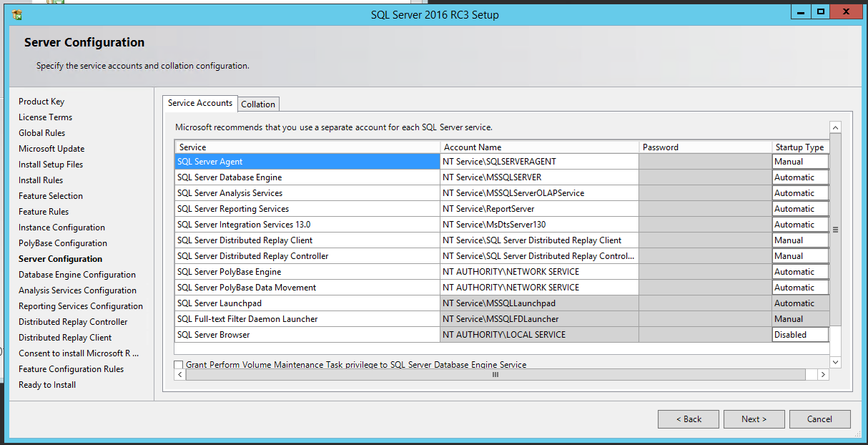Viewport: 868px width, 445px height.
Task: Expand Startup Type for SQL Server Reporting Services
Action: click(800, 209)
